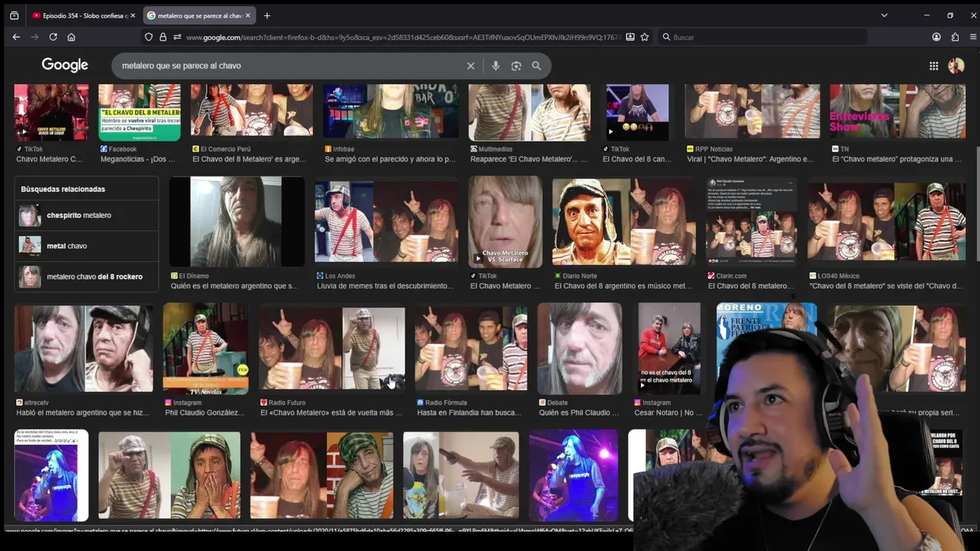This screenshot has height=551, width=980.
Task: Open a new browser tab
Action: [x=266, y=15]
